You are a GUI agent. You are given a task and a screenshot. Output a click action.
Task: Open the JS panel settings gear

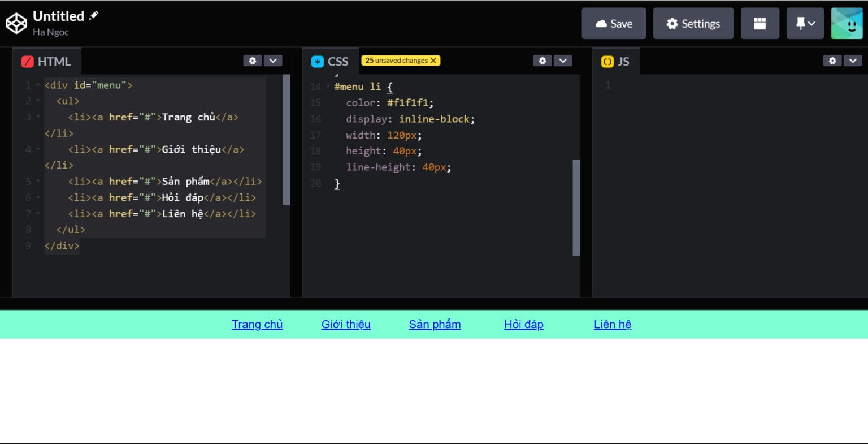(832, 61)
